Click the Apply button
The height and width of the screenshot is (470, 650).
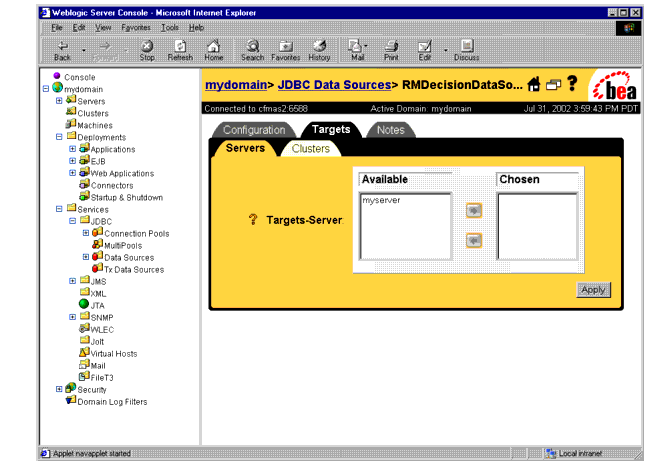tap(593, 290)
